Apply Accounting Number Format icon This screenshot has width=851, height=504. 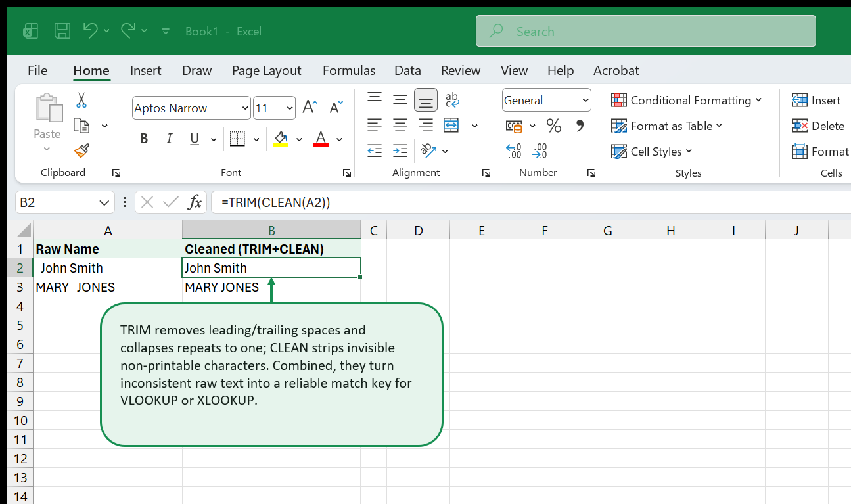pos(514,126)
